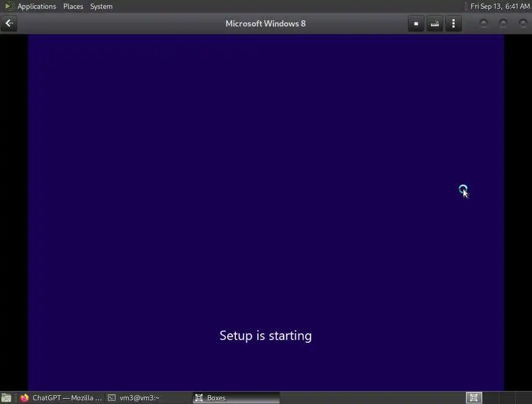Go back to the Boxes collection view

coord(9,23)
